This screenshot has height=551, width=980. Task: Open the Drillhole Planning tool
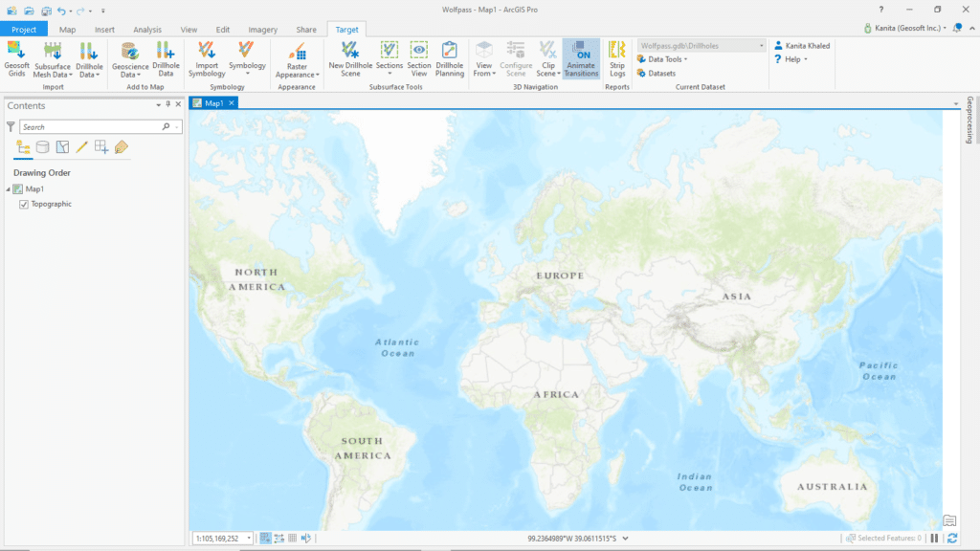tap(449, 59)
